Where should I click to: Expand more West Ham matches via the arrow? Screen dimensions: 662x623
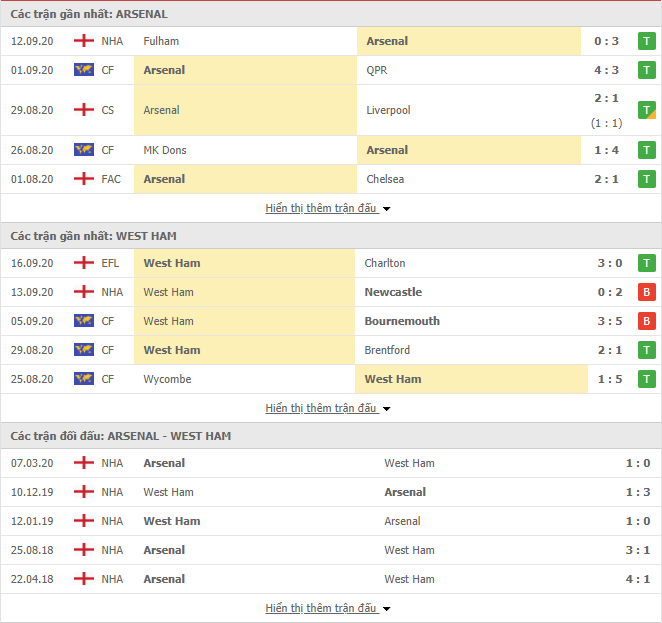[x=386, y=409]
